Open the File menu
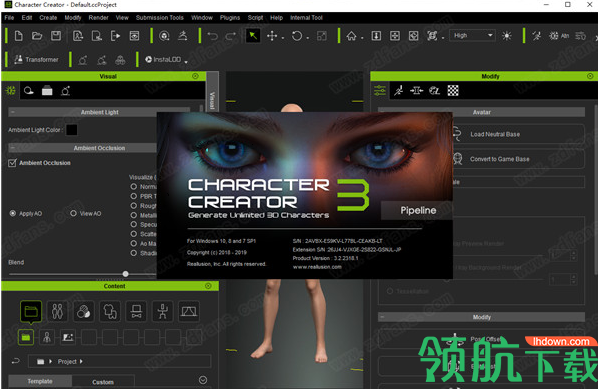The image size is (598, 389). pos(9,18)
